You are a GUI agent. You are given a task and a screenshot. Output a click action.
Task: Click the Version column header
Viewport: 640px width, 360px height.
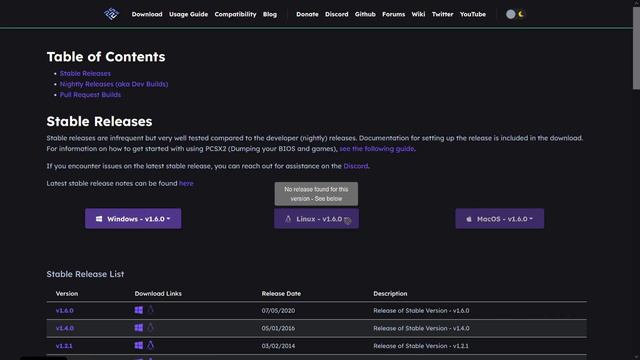coord(67,293)
